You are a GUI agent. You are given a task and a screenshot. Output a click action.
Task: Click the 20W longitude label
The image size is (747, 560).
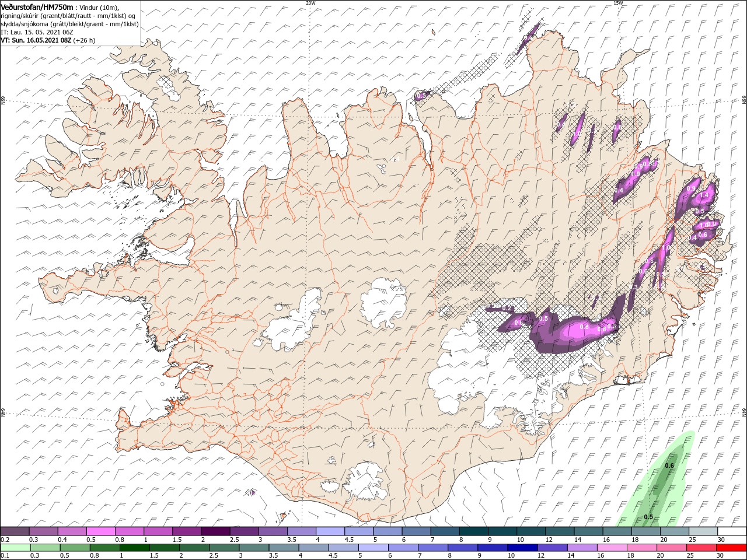tap(310, 3)
